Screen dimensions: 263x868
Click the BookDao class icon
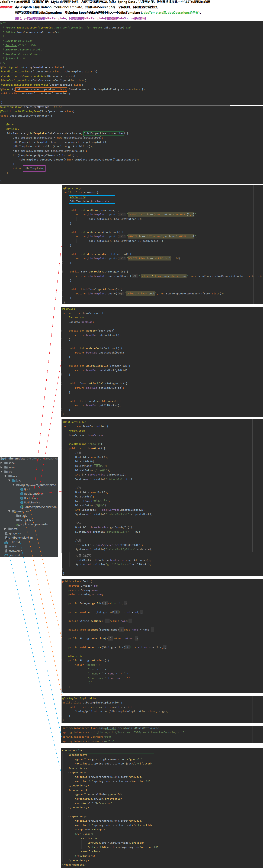22,498
